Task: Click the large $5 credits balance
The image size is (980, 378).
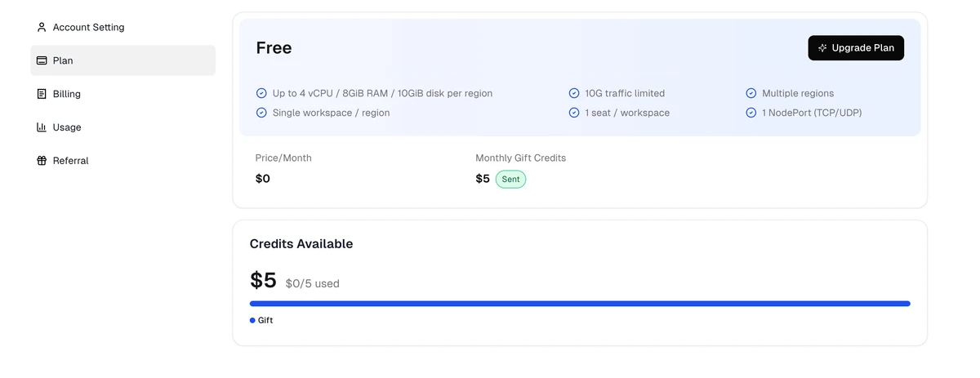Action: pyautogui.click(x=263, y=280)
